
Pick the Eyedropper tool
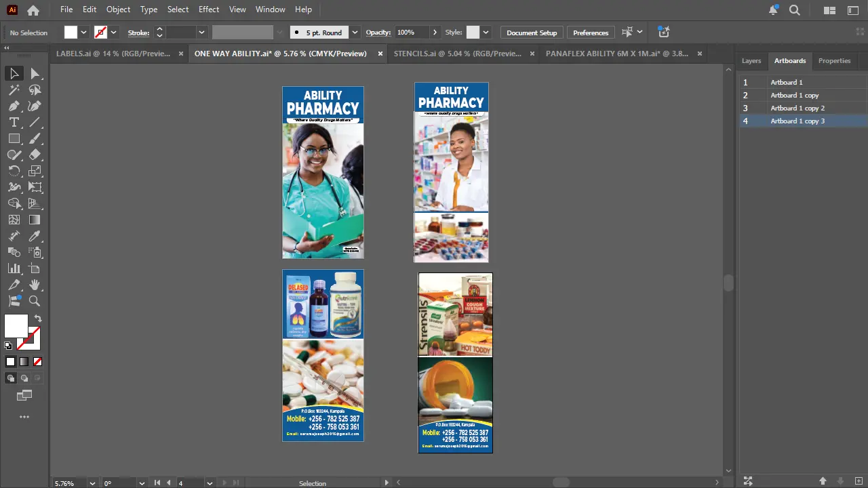tap(35, 236)
